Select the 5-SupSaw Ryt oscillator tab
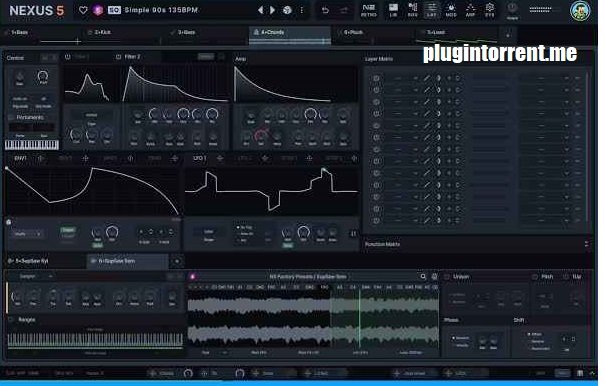The image size is (605, 386). (x=45, y=261)
